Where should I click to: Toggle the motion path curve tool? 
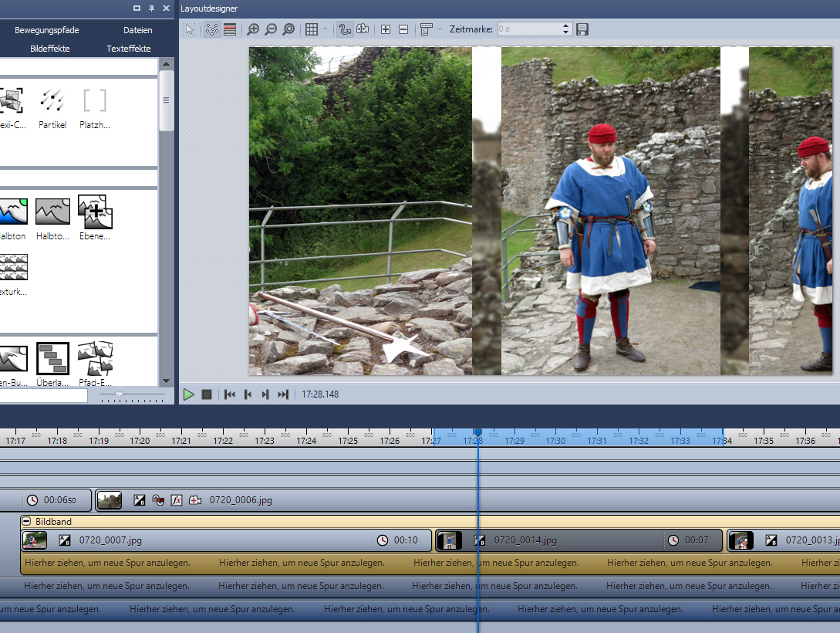pos(345,29)
